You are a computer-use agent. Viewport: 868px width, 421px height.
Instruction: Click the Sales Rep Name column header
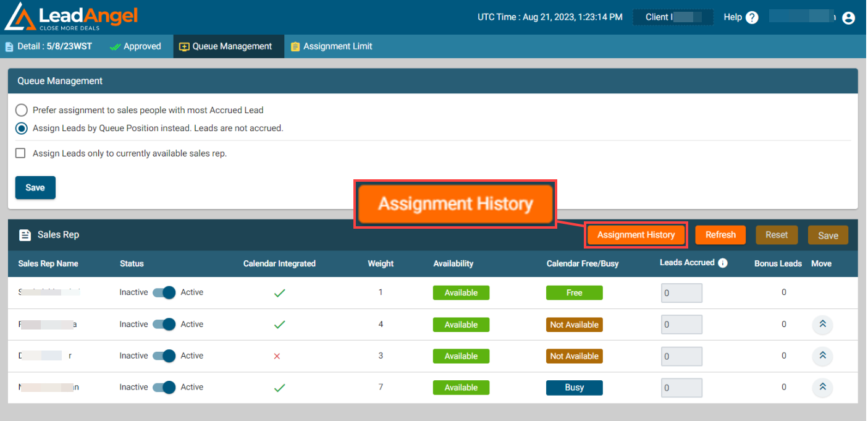point(48,263)
